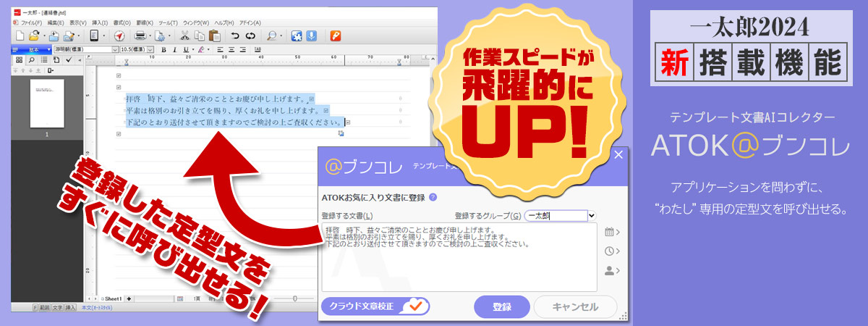Click the checkmark icon in side panel
The image size is (868, 326).
(x=67, y=60)
